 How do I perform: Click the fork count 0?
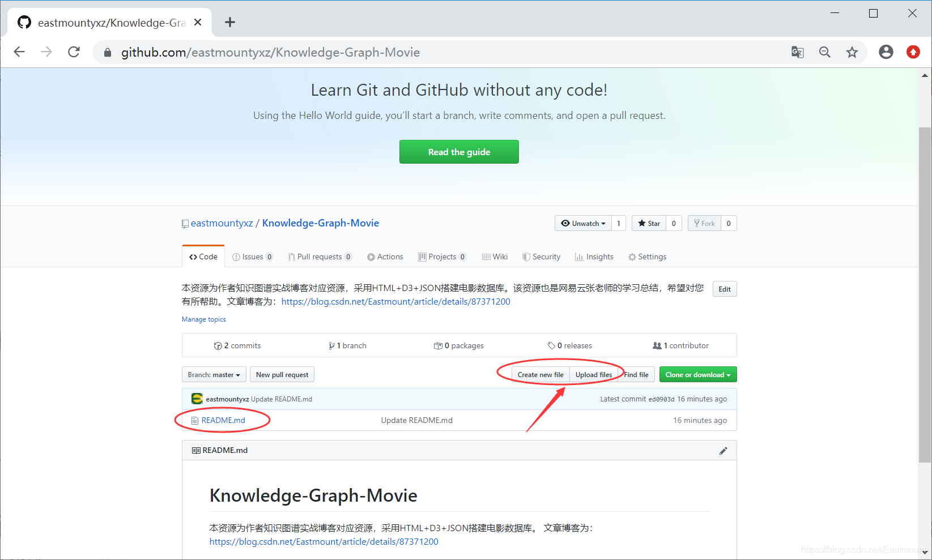click(729, 223)
